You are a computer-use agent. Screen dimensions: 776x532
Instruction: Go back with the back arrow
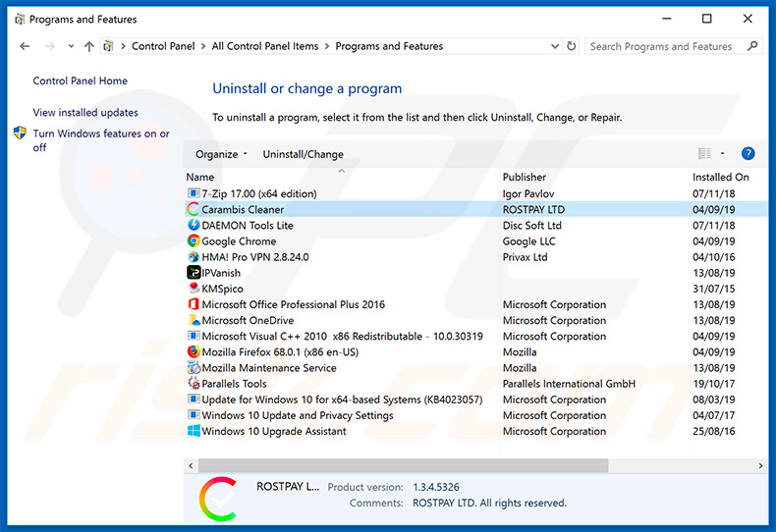[25, 46]
